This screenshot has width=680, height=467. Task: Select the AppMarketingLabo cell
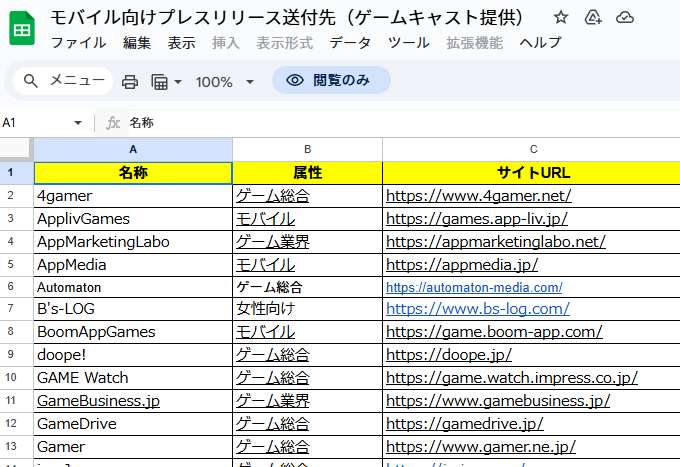tap(133, 242)
